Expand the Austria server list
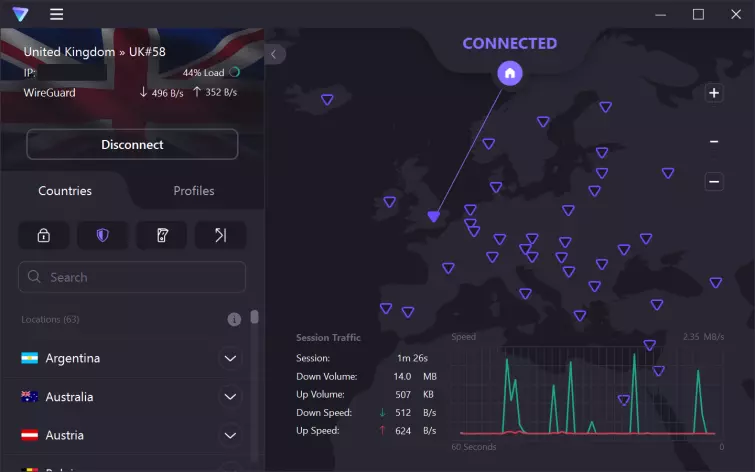The image size is (755, 472). click(x=231, y=435)
